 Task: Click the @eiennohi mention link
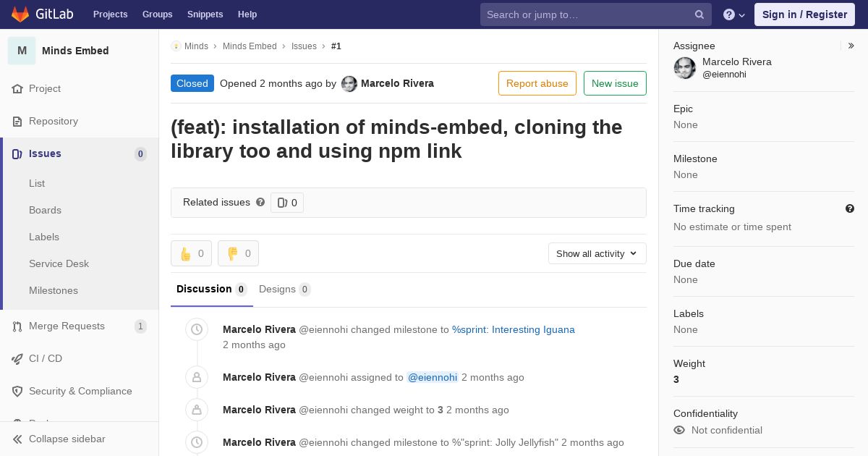(x=433, y=377)
